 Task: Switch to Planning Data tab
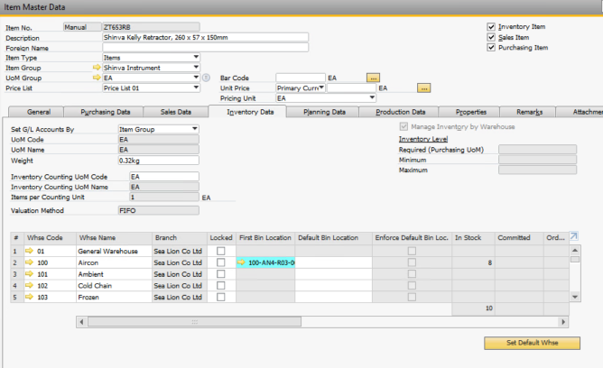click(324, 112)
